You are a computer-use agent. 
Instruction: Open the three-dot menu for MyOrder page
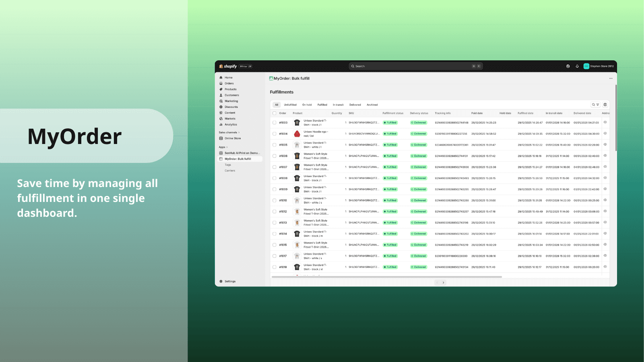[611, 78]
